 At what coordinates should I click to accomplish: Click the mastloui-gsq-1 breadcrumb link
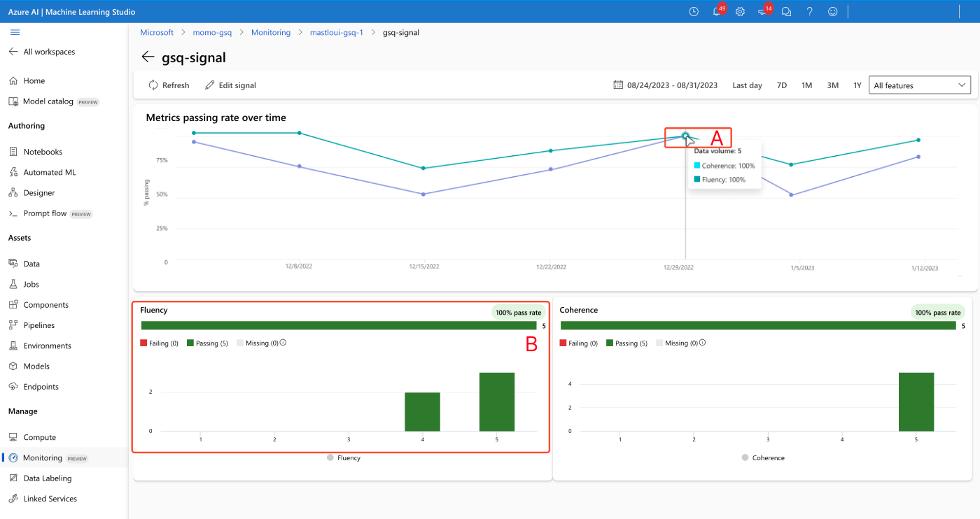336,33
